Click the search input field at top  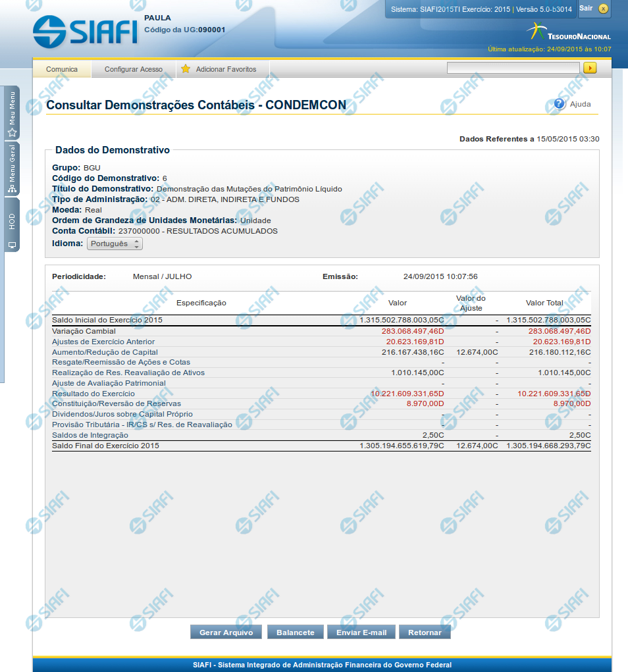click(513, 68)
